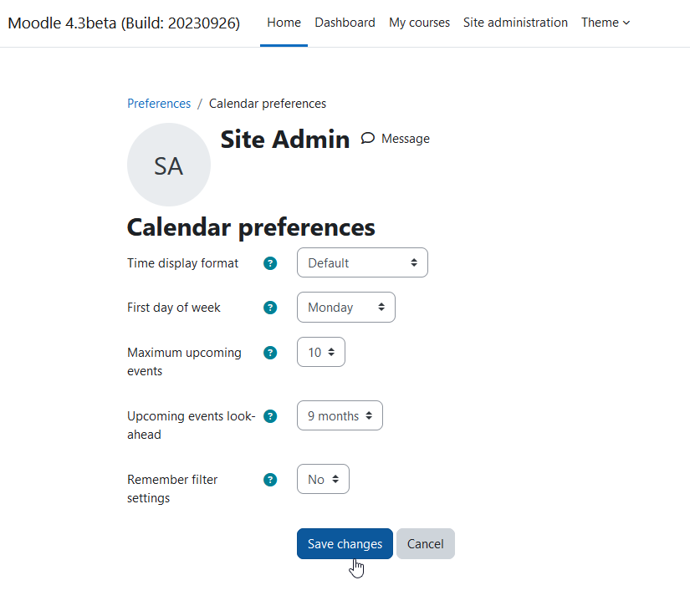Open help for Time display format
The height and width of the screenshot is (616, 690).
270,263
